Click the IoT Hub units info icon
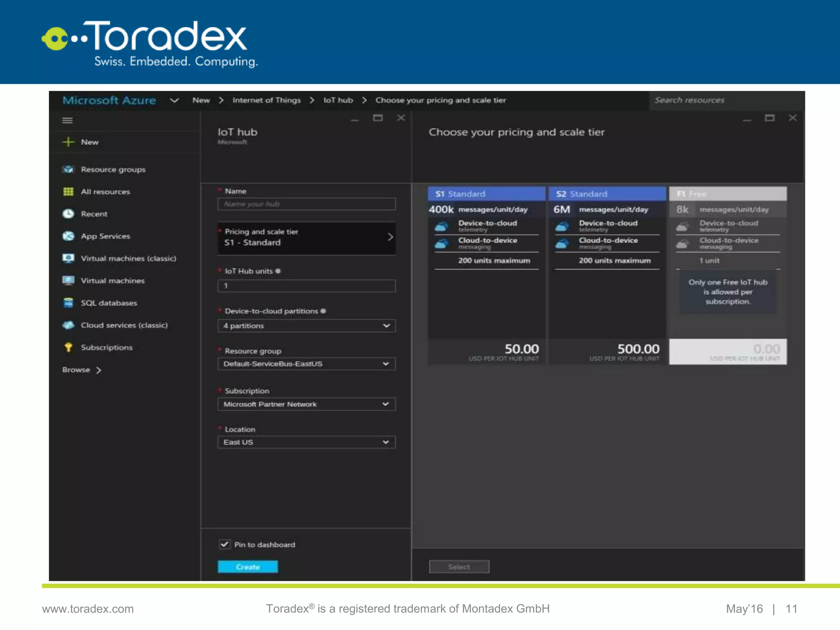 [278, 271]
